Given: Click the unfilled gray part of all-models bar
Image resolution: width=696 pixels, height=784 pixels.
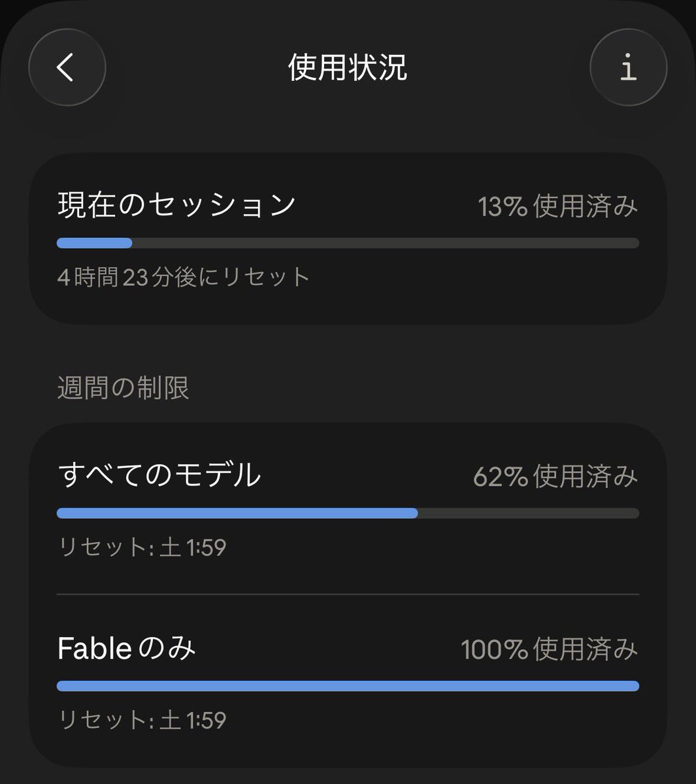Looking at the screenshot, I should (x=529, y=513).
